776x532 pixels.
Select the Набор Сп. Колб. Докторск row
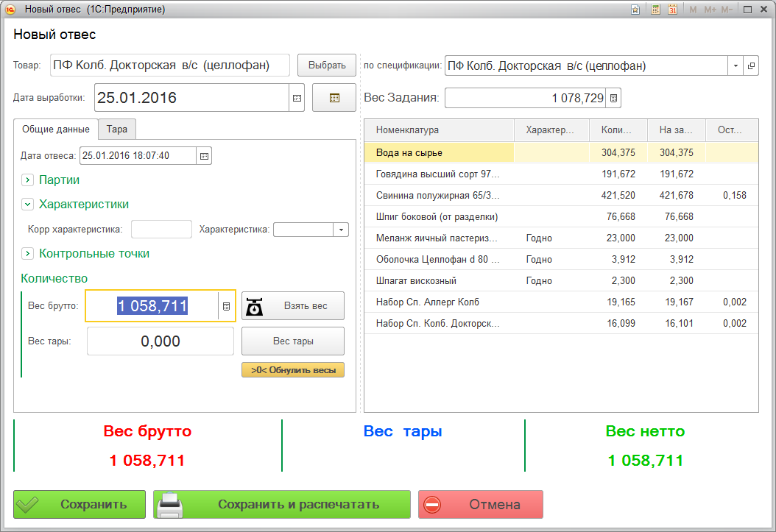[561, 323]
